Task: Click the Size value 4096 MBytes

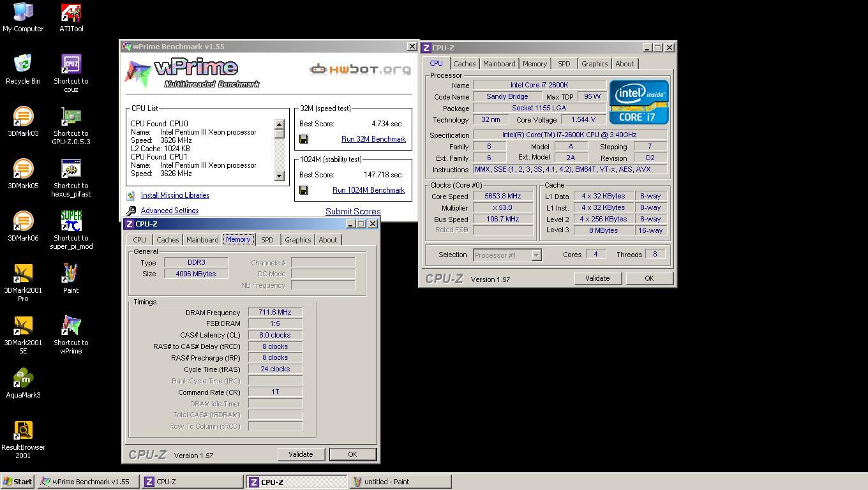Action: (x=196, y=274)
